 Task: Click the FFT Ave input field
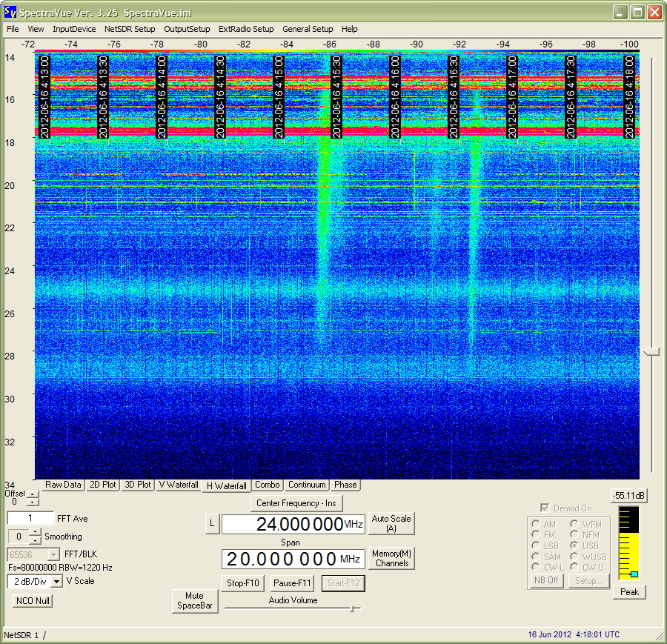pos(30,518)
